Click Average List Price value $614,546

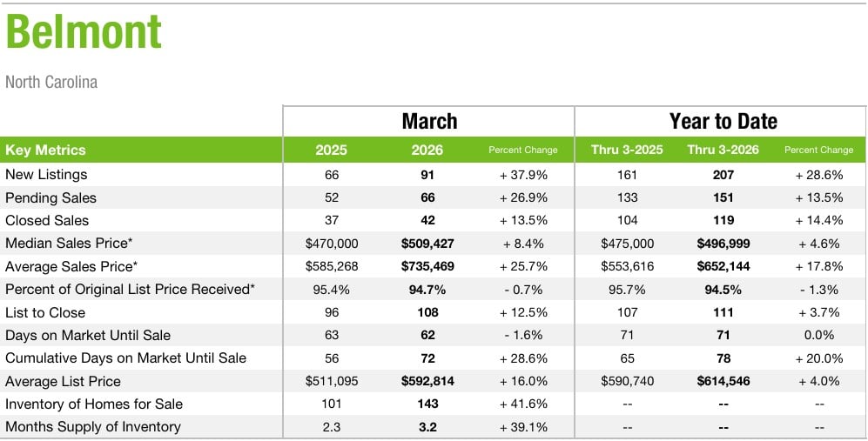(x=722, y=381)
